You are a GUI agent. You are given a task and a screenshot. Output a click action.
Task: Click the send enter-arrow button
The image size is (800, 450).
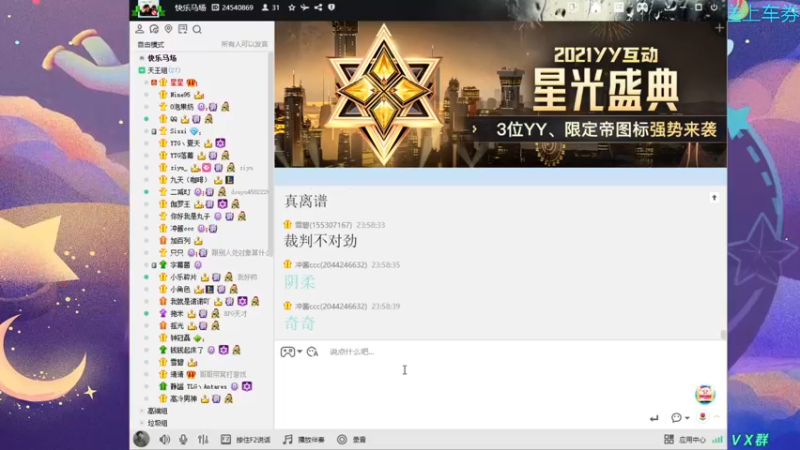(x=654, y=418)
